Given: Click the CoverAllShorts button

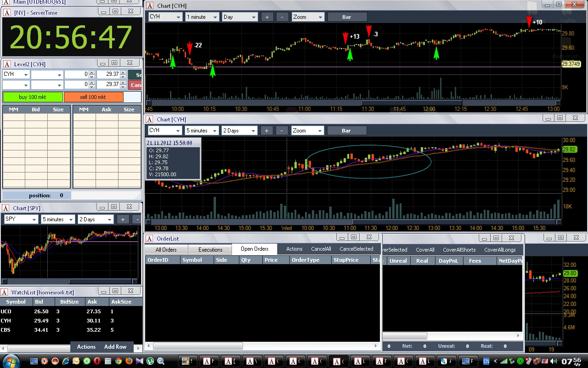Looking at the screenshot, I should 459,250.
